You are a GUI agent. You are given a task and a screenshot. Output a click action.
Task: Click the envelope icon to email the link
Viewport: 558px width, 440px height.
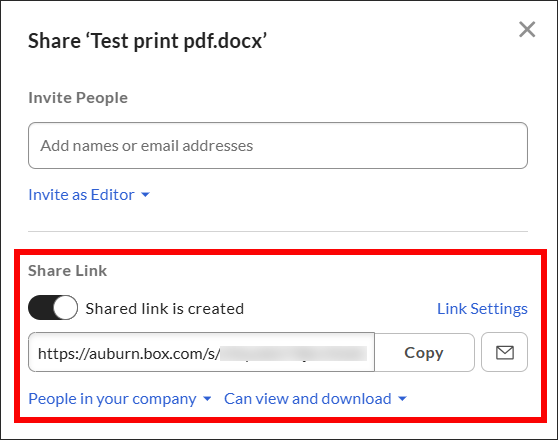point(504,352)
